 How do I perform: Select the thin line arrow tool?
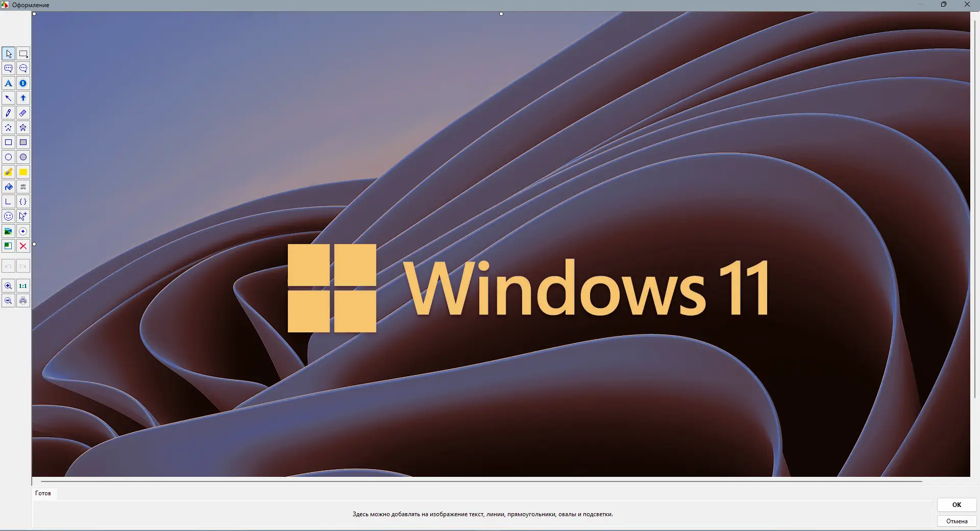tap(8, 98)
